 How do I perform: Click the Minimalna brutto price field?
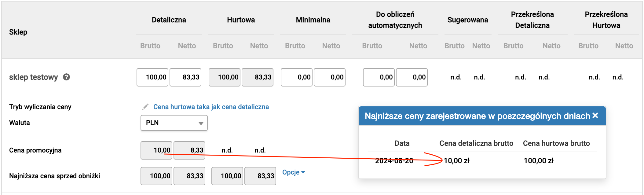coord(297,77)
